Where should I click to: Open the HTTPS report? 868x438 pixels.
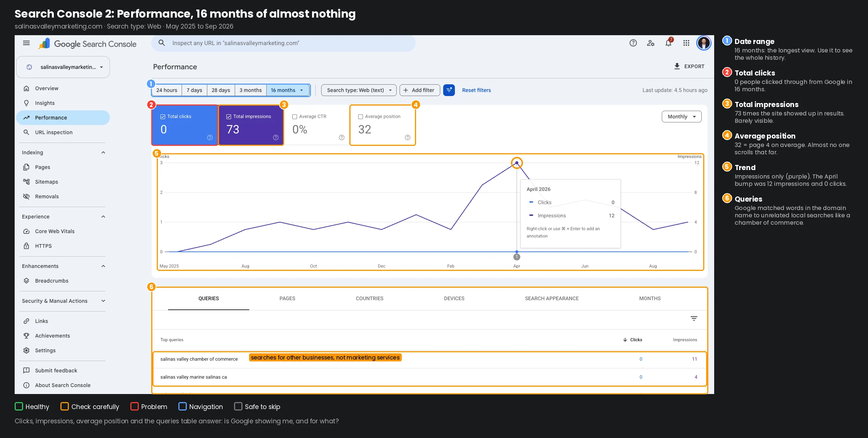pos(63,246)
